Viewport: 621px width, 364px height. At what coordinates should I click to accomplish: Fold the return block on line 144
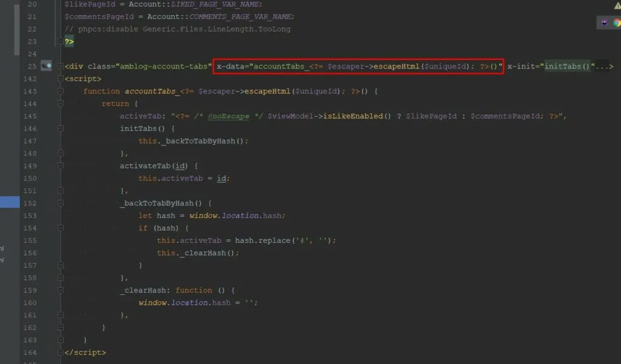[x=60, y=104]
